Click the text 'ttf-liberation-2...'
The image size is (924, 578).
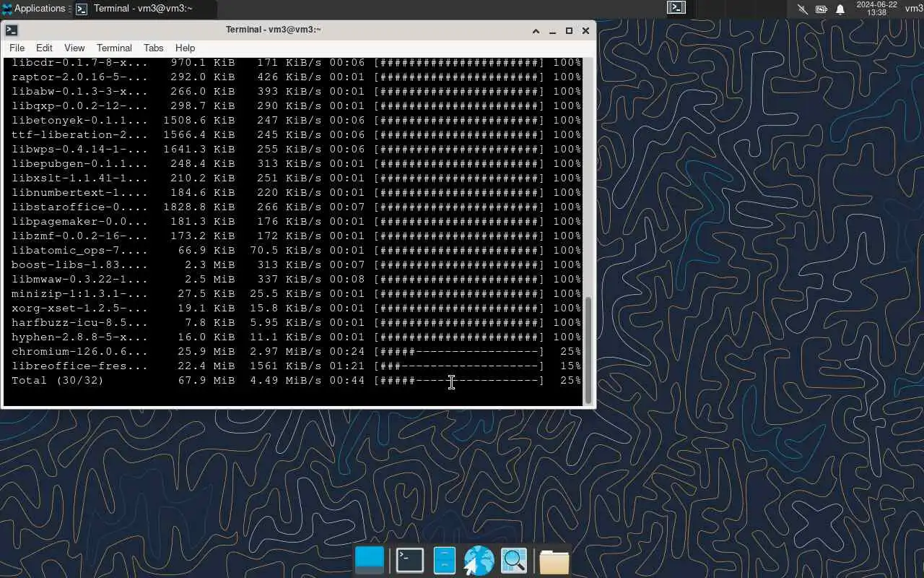tap(79, 134)
